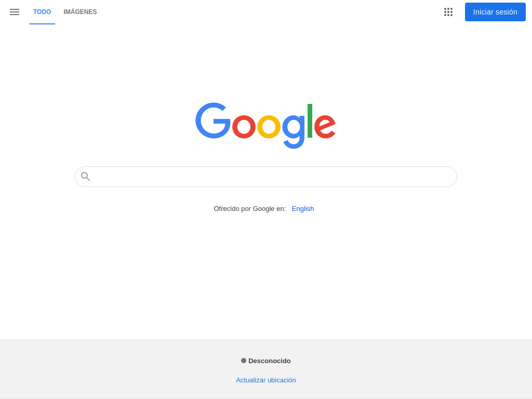Viewport: 532px width, 399px height.
Task: Click the lowercase blue g in logo
Action: tap(294, 131)
